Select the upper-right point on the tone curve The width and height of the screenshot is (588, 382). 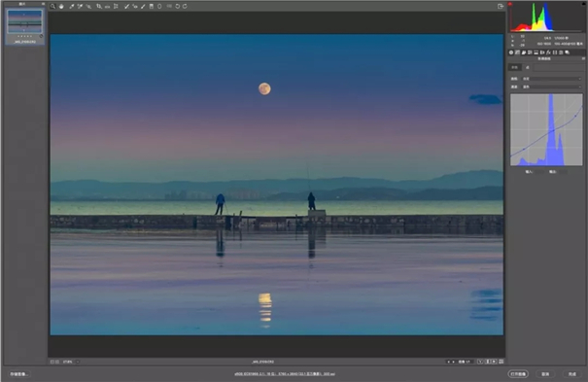coord(575,116)
